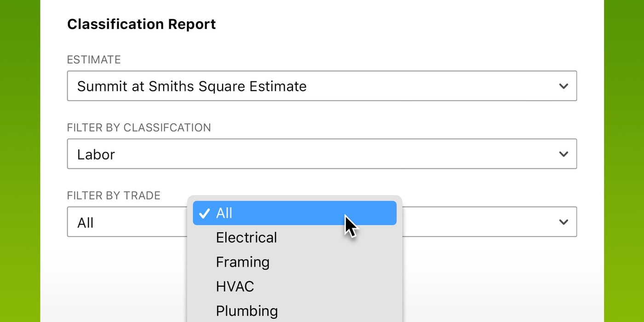Click the FILTER BY TRADE label
The width and height of the screenshot is (644, 322).
click(x=114, y=195)
